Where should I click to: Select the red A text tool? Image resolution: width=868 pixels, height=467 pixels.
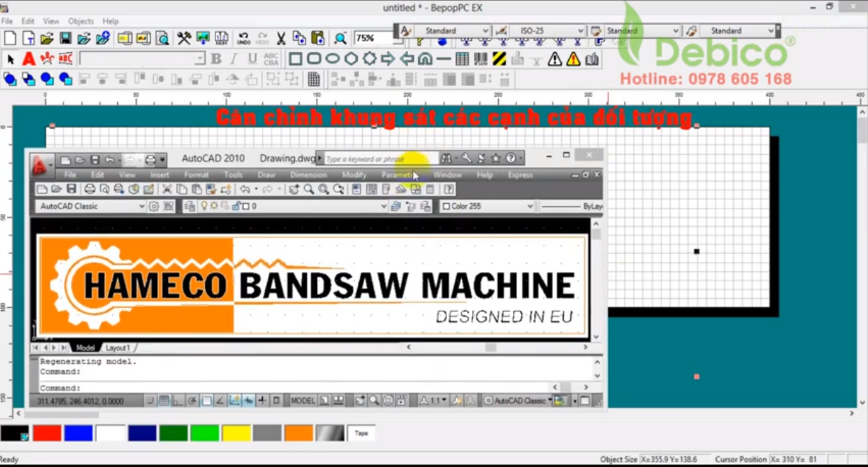coord(28,59)
